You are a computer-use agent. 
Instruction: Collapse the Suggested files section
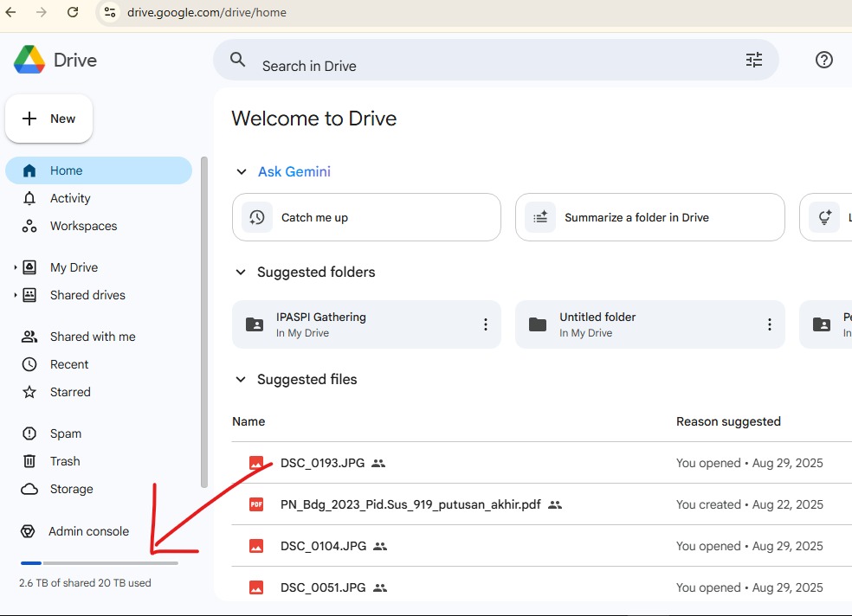coord(242,380)
